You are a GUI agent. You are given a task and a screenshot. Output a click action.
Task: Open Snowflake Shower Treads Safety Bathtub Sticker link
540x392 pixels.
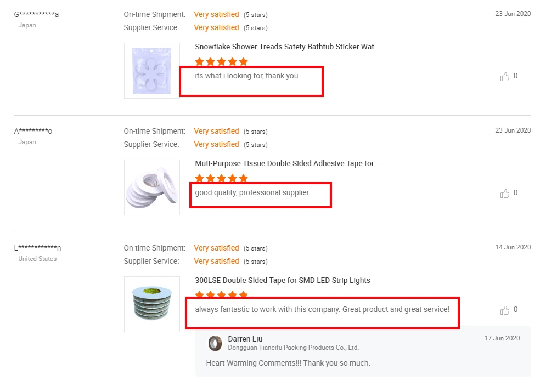click(x=287, y=47)
